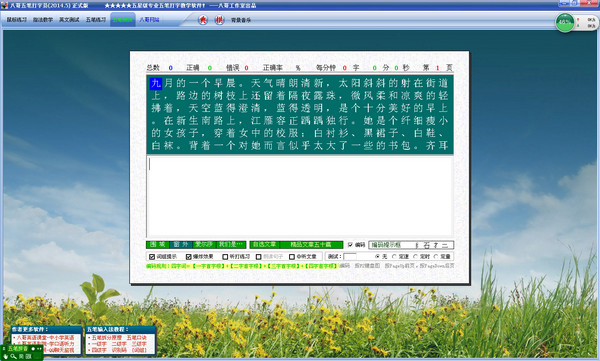
Task: Open the 三级字 tutorial link
Action: coord(139,344)
